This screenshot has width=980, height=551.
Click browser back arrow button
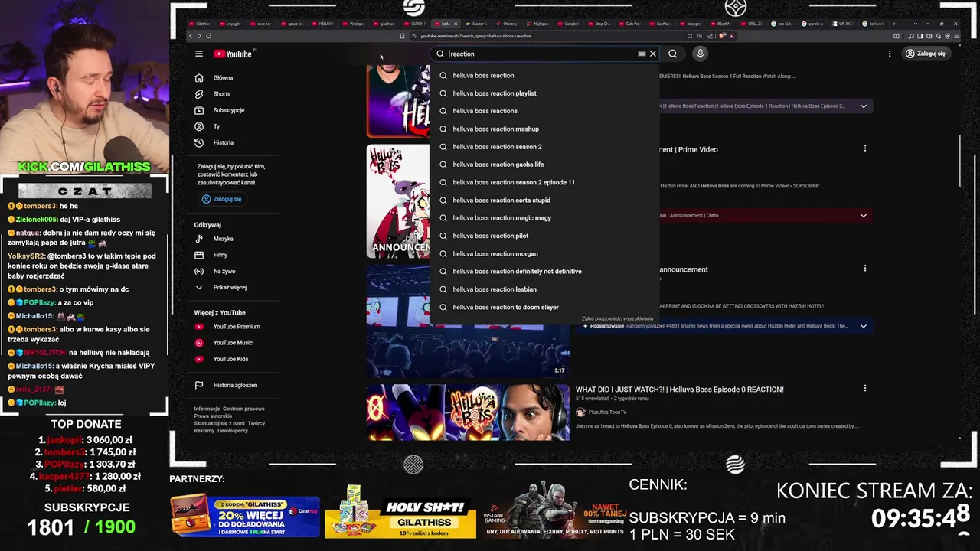tap(191, 36)
